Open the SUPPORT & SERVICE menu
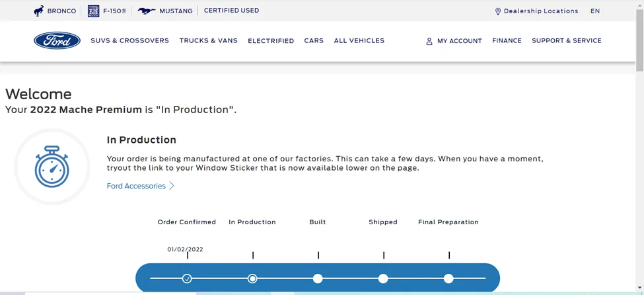This screenshot has height=295, width=644. (566, 40)
